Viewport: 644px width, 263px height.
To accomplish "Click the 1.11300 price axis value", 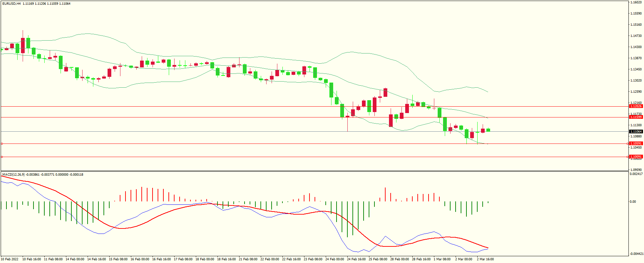I will click(636, 125).
